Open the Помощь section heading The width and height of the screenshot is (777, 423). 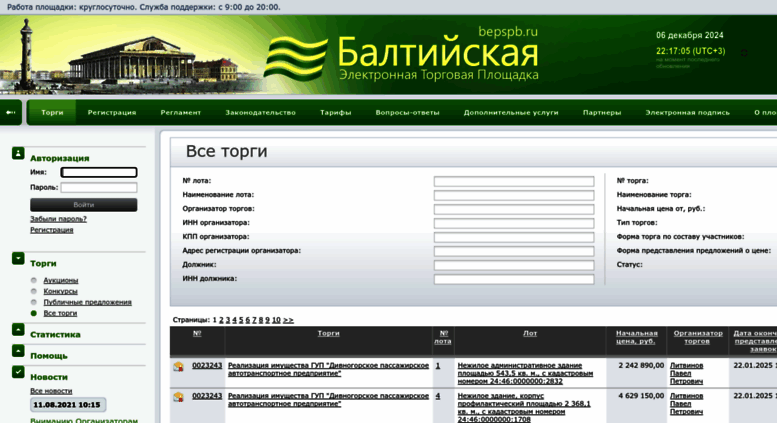49,356
